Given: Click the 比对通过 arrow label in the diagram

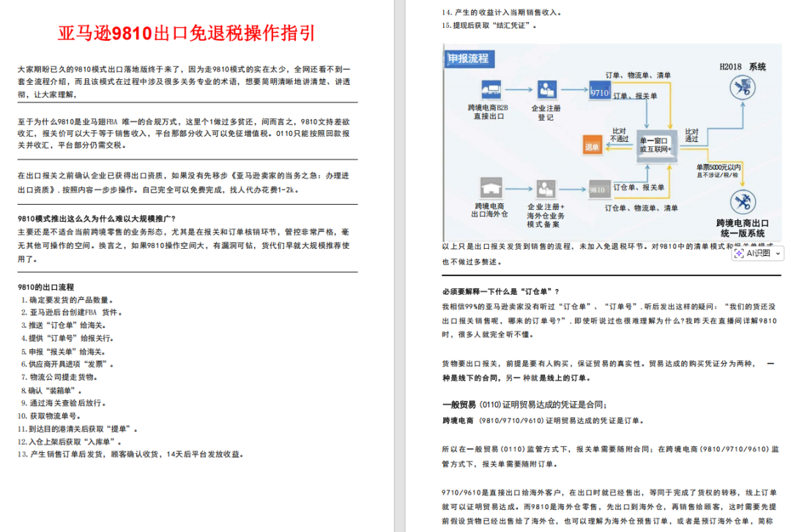Looking at the screenshot, I should coord(691,134).
